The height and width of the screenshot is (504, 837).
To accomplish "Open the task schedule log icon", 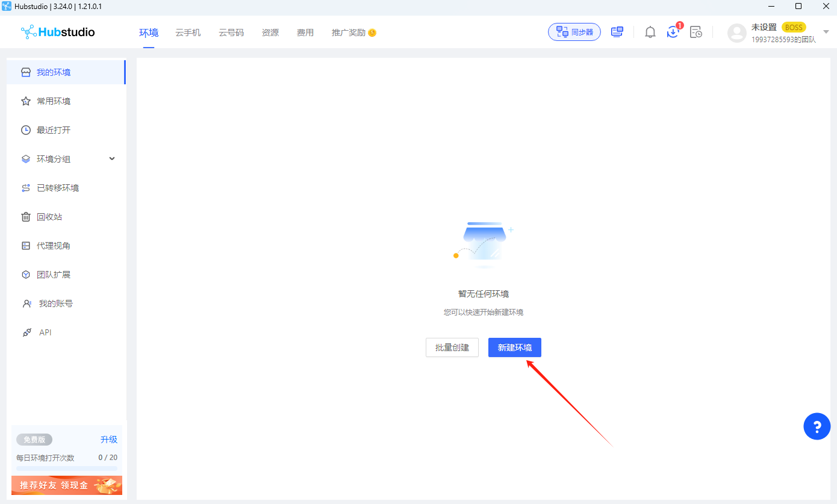I will click(x=695, y=33).
